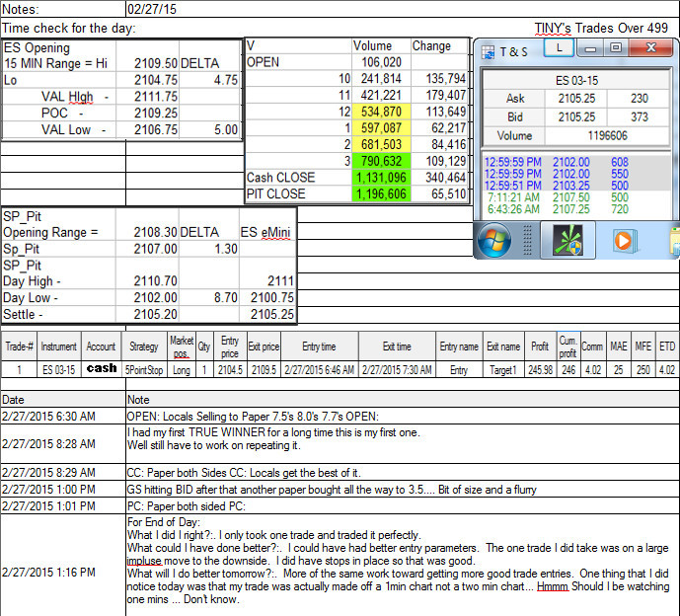Minimize the T & S window
The width and height of the screenshot is (680, 616).
pos(590,47)
